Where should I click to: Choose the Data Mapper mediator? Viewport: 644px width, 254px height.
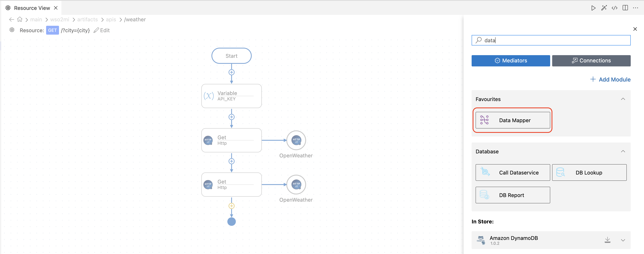coord(513,120)
